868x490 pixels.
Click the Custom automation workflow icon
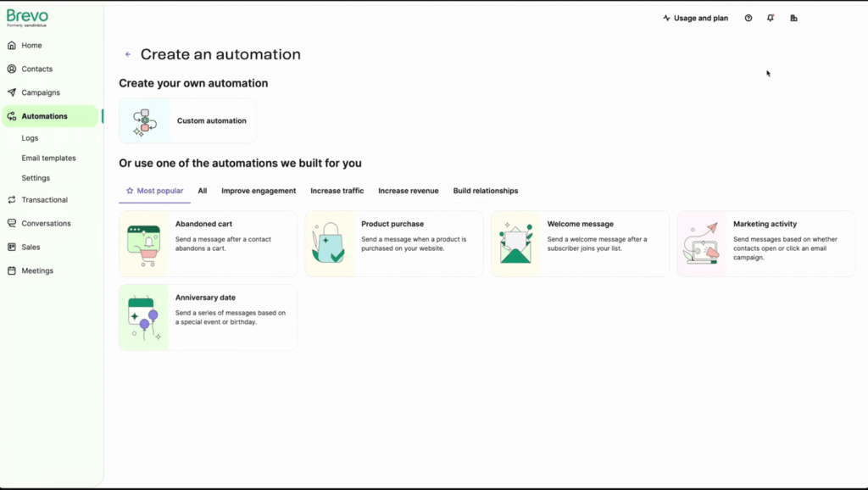(x=145, y=121)
